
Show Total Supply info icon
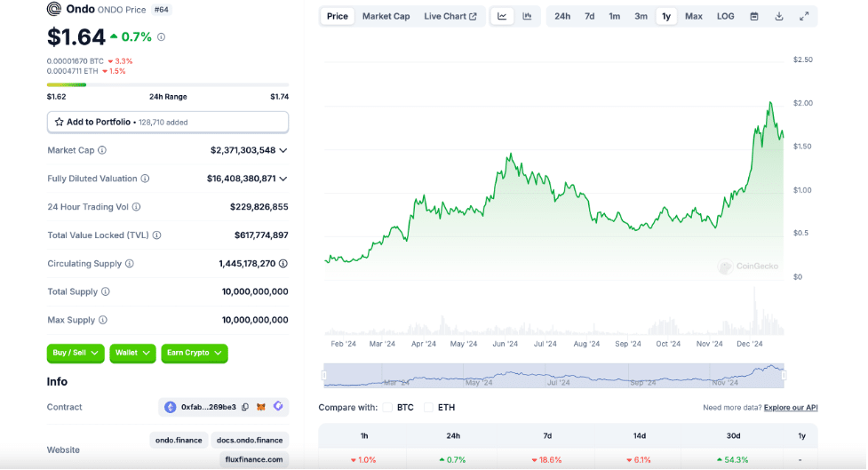click(105, 291)
